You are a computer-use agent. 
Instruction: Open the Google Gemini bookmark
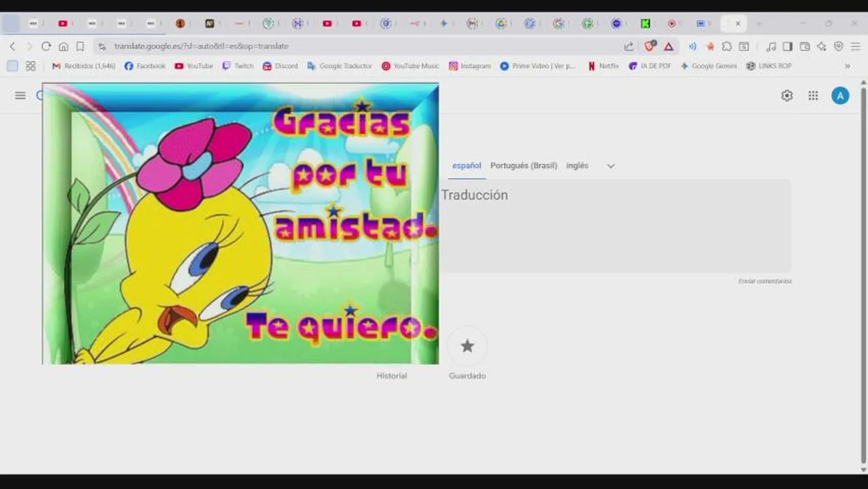point(708,66)
